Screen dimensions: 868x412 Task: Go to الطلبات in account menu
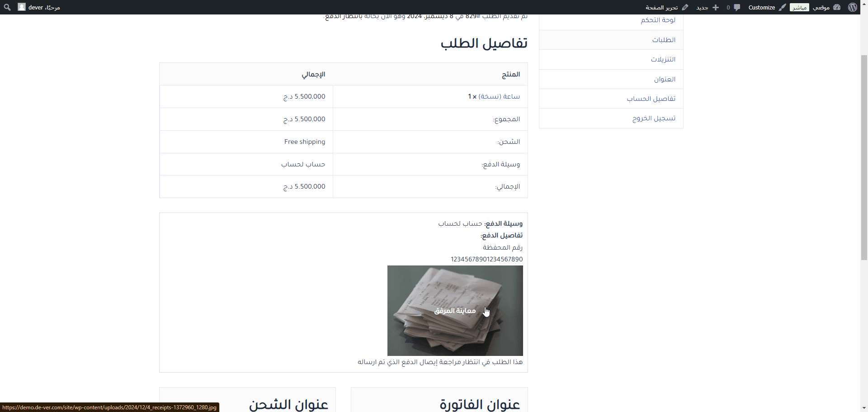664,40
